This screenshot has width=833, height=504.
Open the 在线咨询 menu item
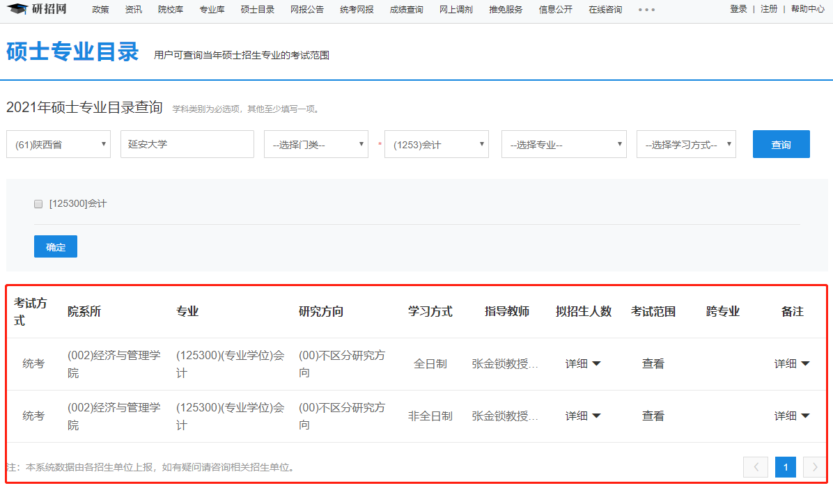coord(606,10)
